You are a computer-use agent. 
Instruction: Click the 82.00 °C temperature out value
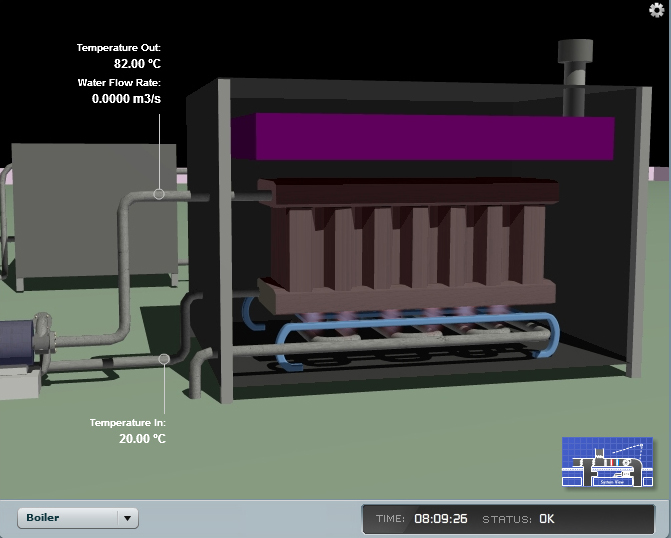click(x=137, y=64)
